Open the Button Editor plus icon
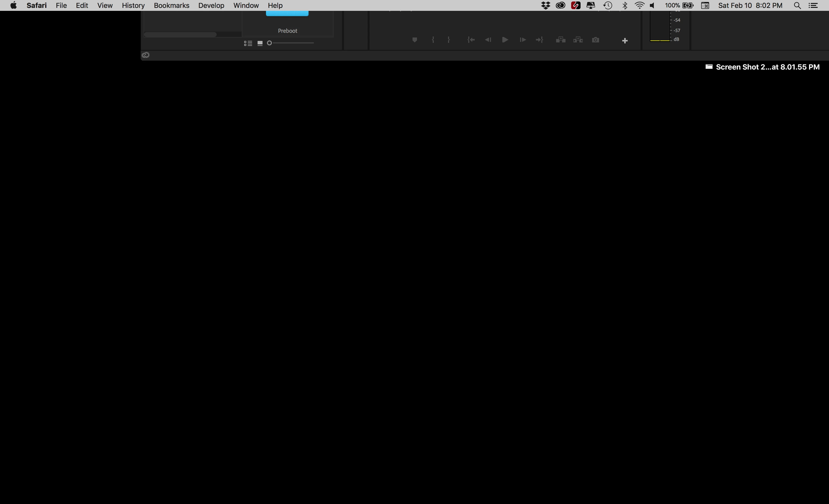 point(624,41)
